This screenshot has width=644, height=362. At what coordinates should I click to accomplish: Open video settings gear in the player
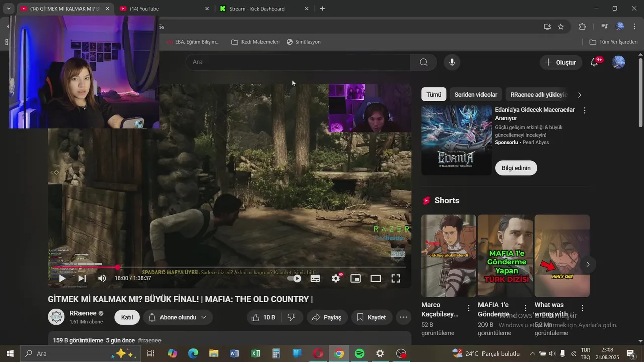(x=336, y=278)
